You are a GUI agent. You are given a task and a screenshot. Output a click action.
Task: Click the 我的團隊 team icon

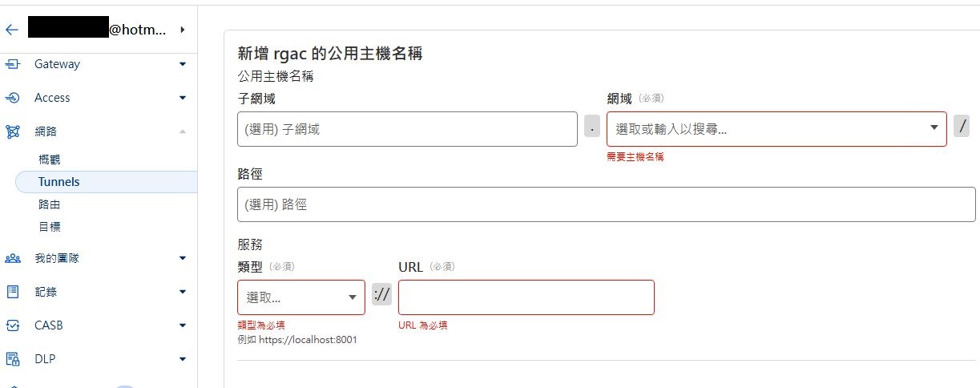[x=13, y=258]
